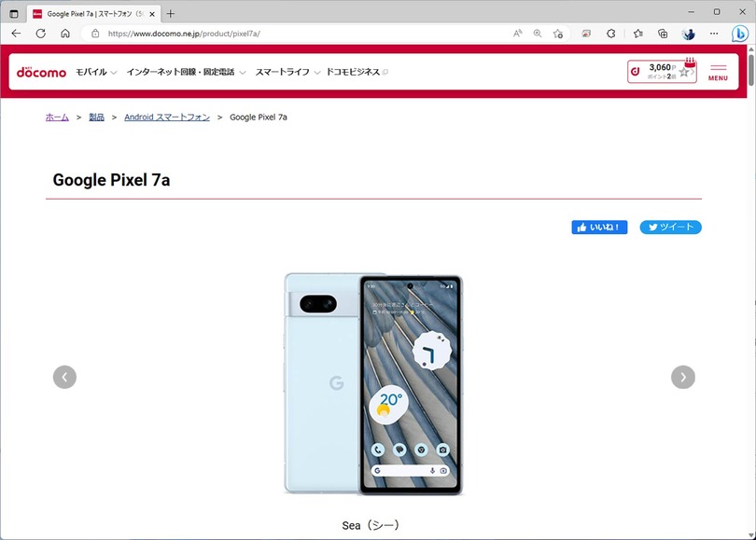Open the Read aloud icon
756x540 pixels.
[517, 33]
